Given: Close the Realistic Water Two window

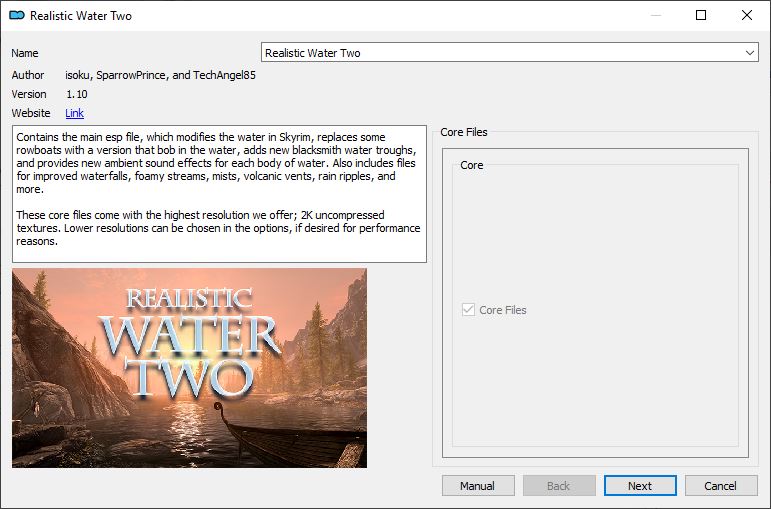Looking at the screenshot, I should click(x=746, y=15).
